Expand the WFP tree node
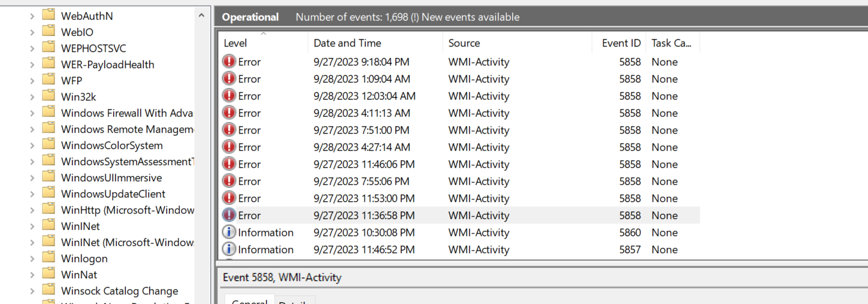 [x=32, y=81]
